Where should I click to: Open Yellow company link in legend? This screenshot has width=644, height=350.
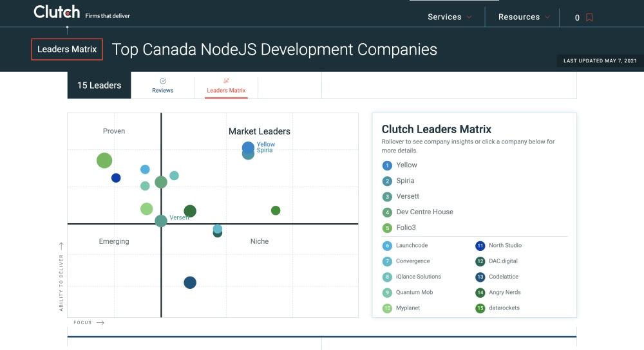[x=406, y=165]
